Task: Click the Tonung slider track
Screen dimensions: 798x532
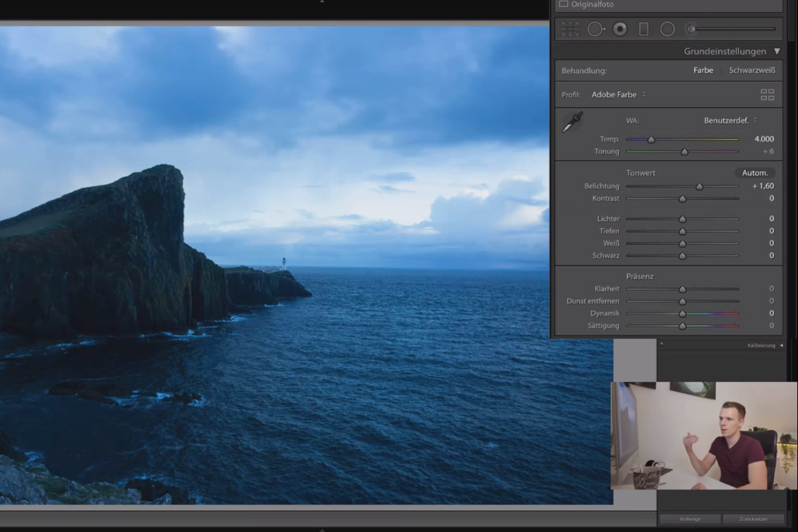Action: tap(682, 152)
